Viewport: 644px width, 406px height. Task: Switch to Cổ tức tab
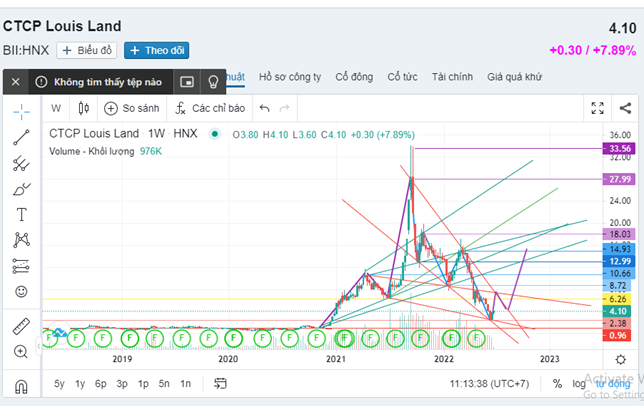coord(402,77)
